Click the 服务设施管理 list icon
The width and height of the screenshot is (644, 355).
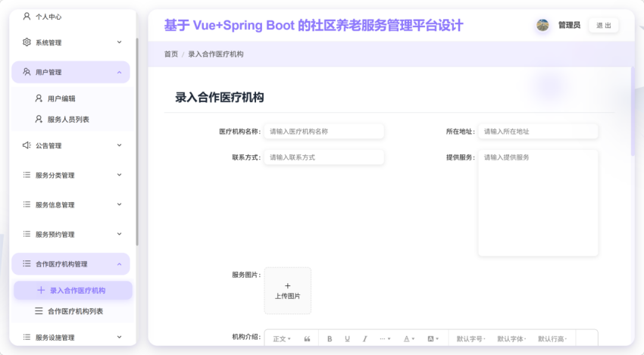tap(27, 338)
